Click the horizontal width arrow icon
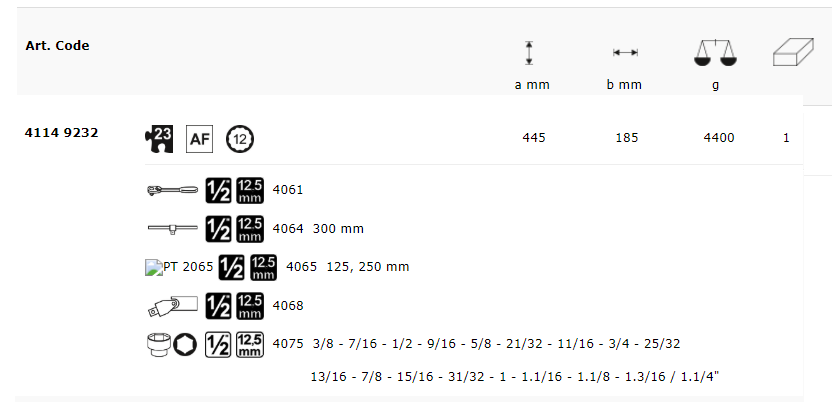This screenshot has width=832, height=402. tap(625, 54)
